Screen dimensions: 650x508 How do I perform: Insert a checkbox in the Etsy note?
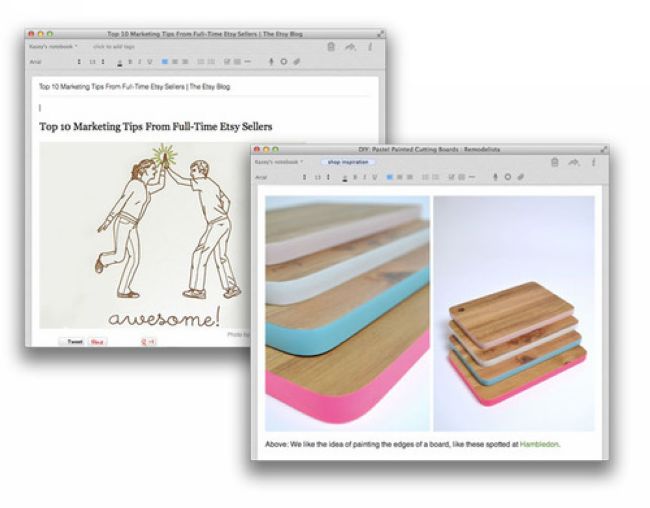pos(227,62)
